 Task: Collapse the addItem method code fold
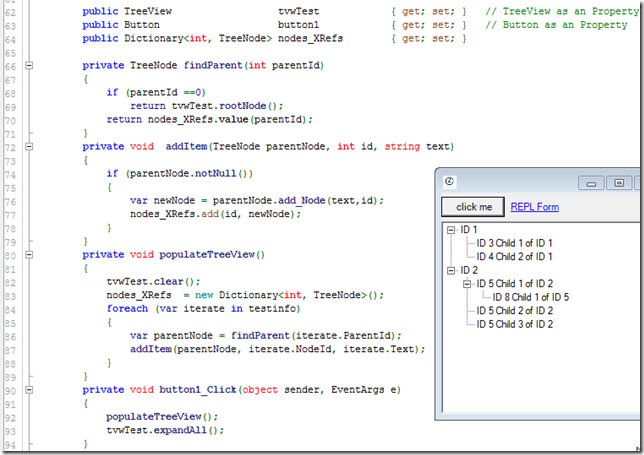pos(29,146)
